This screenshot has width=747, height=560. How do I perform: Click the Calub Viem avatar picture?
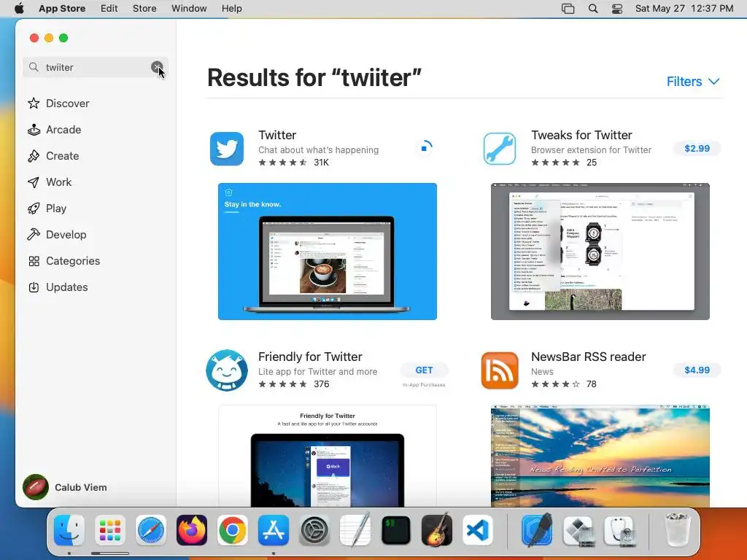pos(36,487)
